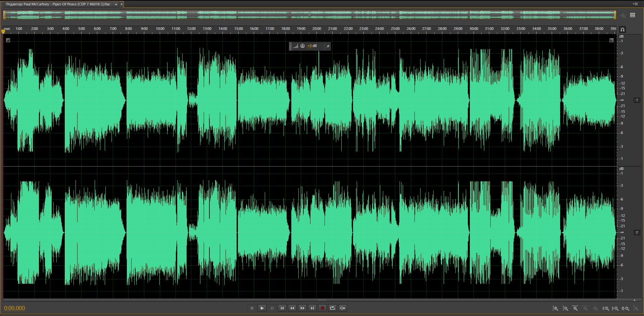Jump the playhead to the previous marker

click(282, 308)
